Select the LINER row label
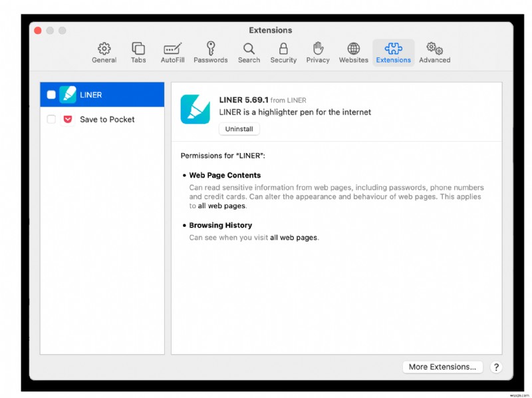The image size is (532, 398). coord(90,95)
